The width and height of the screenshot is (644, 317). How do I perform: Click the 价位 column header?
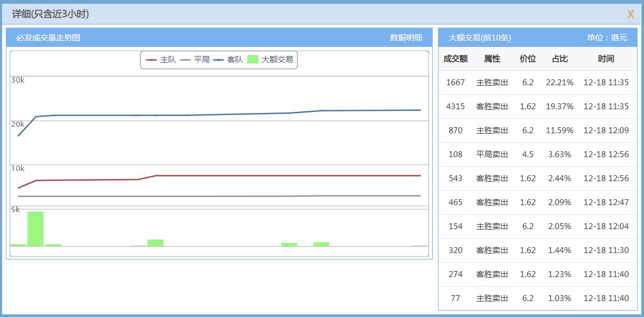(x=527, y=59)
